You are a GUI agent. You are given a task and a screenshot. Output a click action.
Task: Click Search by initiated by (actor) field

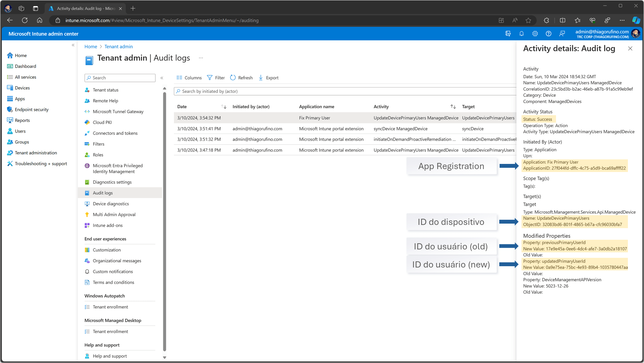[345, 91]
